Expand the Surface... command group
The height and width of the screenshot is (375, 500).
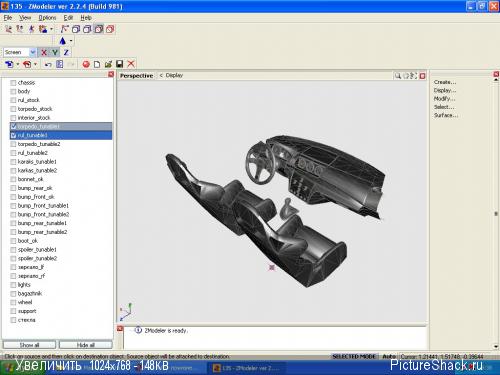click(446, 115)
